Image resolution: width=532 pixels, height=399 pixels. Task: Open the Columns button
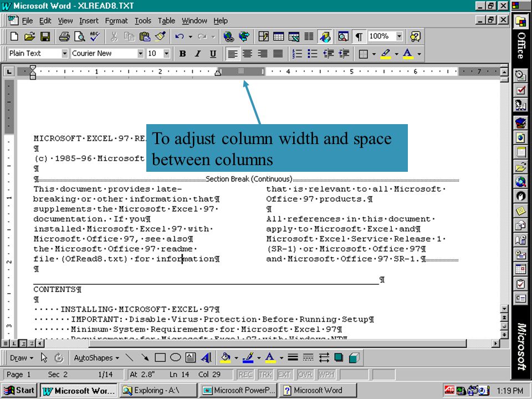click(309, 37)
